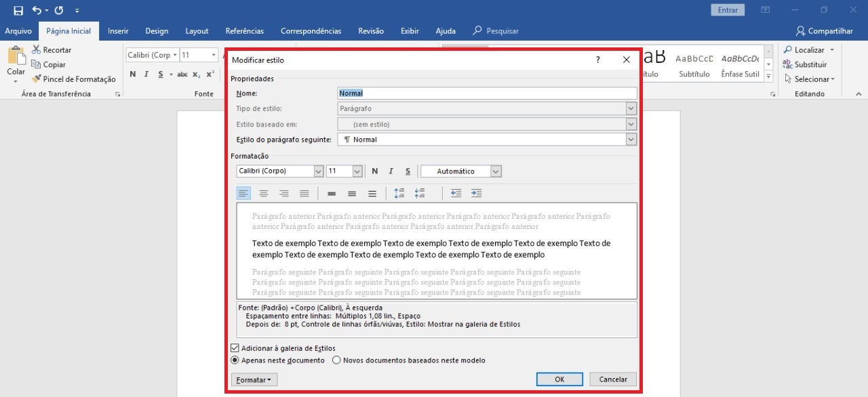Open the font size dropdown showing 11

(x=356, y=171)
